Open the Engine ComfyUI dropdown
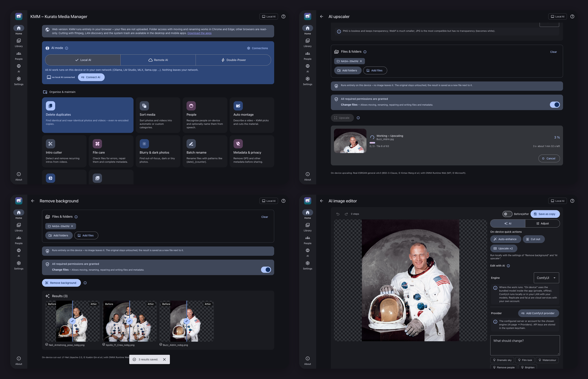Screen dimensions: 588x379 coord(546,278)
